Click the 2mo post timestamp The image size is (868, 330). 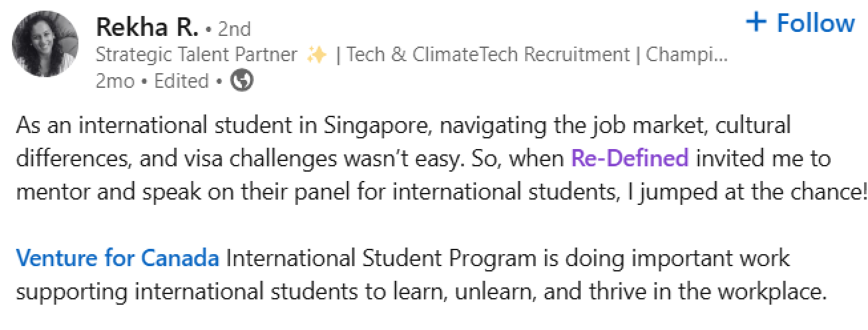click(114, 81)
